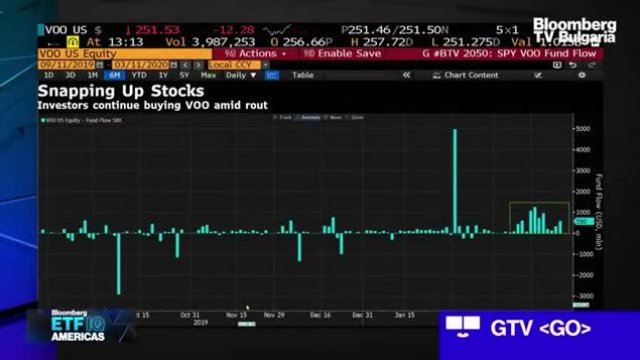Click the "Dec 31" axis label
The image size is (640, 360).
point(362,315)
